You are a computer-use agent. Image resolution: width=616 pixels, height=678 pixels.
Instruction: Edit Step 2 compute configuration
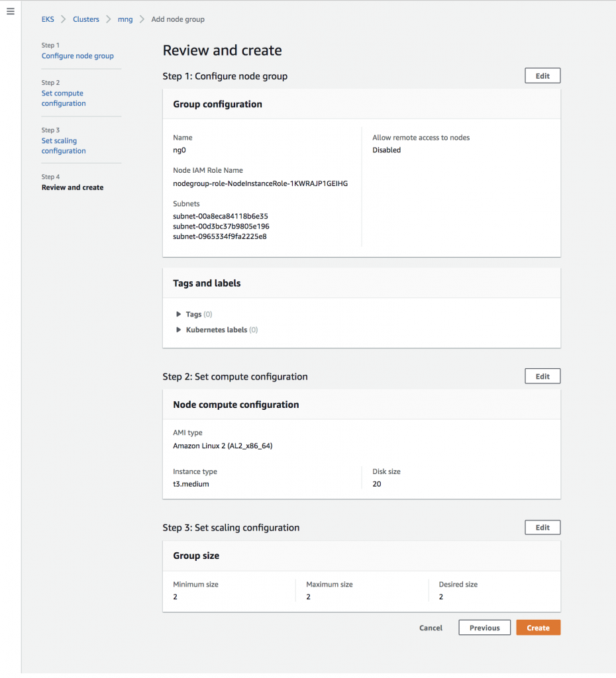[542, 376]
